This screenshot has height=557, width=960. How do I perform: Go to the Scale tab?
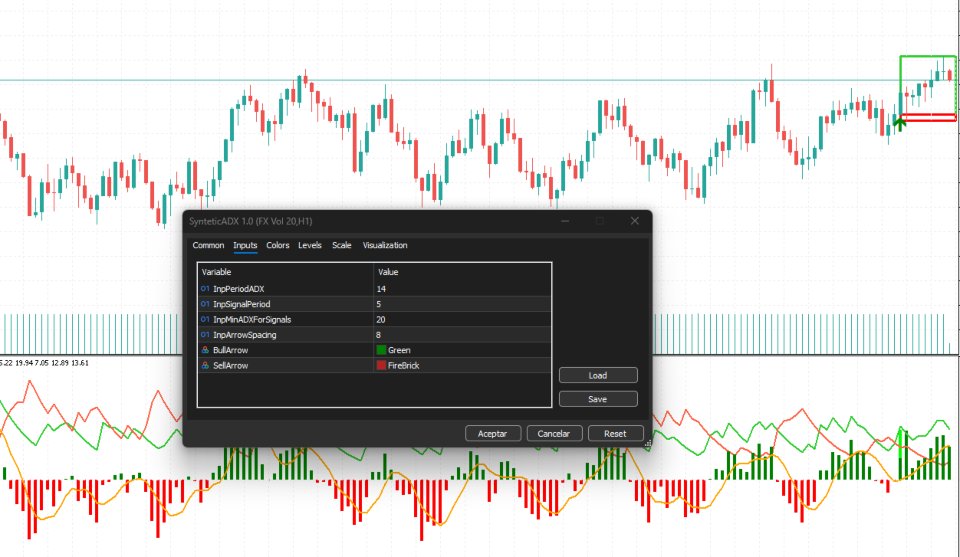click(342, 245)
